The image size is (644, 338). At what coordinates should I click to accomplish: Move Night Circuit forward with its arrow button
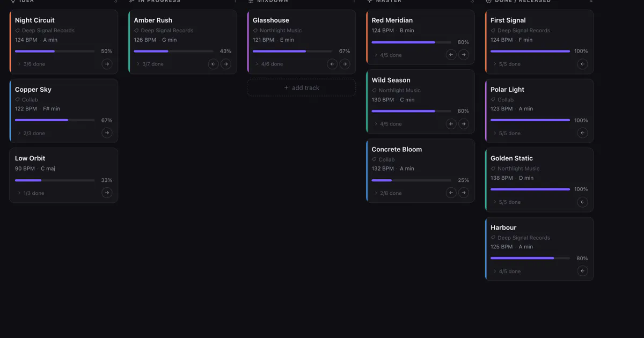tap(107, 64)
